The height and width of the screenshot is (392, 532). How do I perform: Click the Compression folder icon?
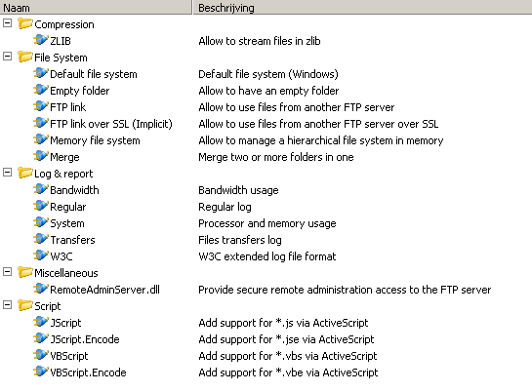pyautogui.click(x=25, y=23)
